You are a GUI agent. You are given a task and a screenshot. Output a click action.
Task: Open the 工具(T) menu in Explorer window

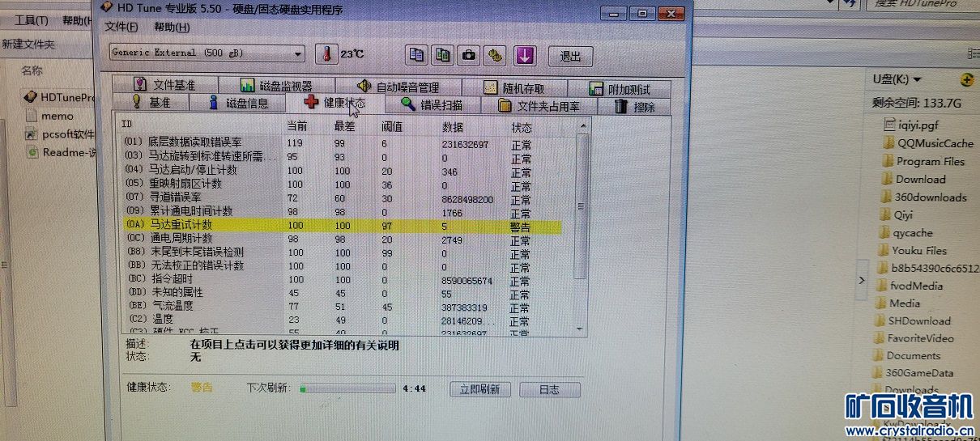click(x=32, y=19)
